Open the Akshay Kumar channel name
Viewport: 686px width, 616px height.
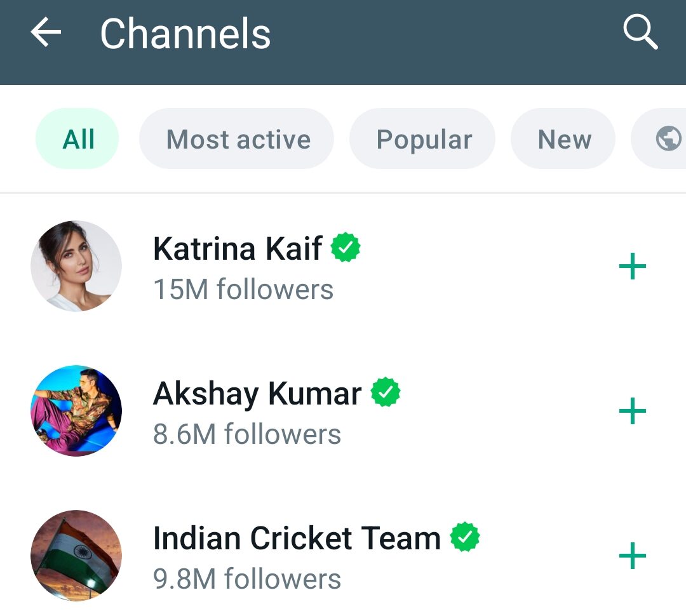click(x=257, y=393)
